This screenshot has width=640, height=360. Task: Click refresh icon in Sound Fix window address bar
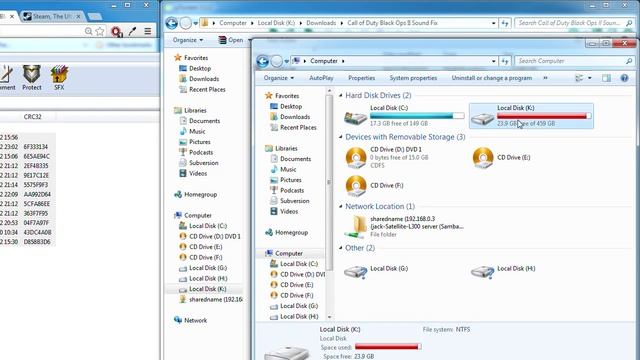505,23
